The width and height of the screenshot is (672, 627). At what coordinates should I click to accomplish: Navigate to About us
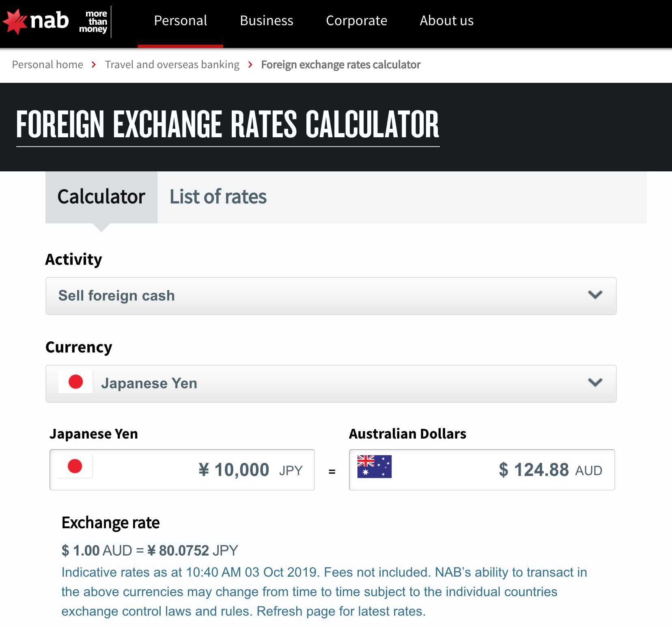(446, 21)
